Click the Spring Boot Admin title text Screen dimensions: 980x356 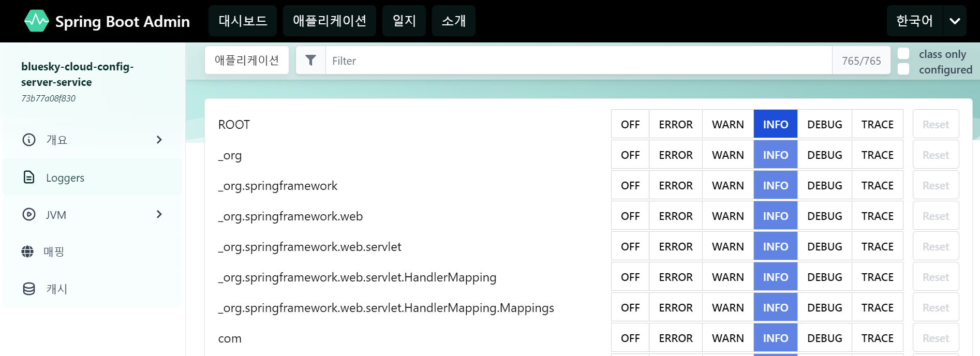tap(123, 21)
